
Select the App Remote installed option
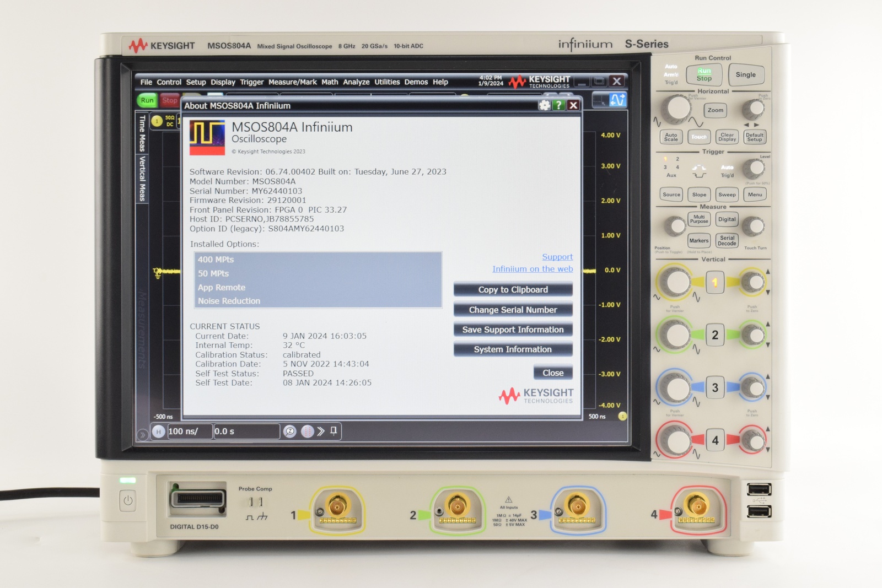click(x=318, y=287)
